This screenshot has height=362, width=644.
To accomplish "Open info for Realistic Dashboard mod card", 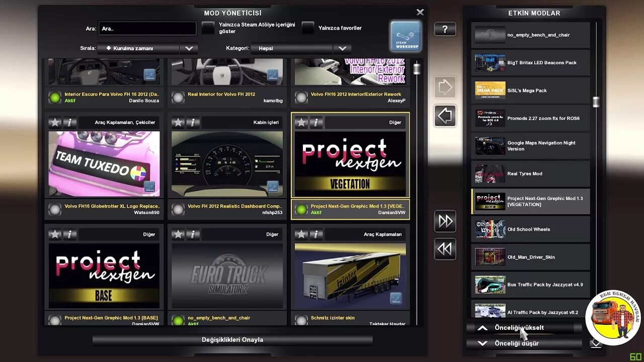I will (x=193, y=122).
